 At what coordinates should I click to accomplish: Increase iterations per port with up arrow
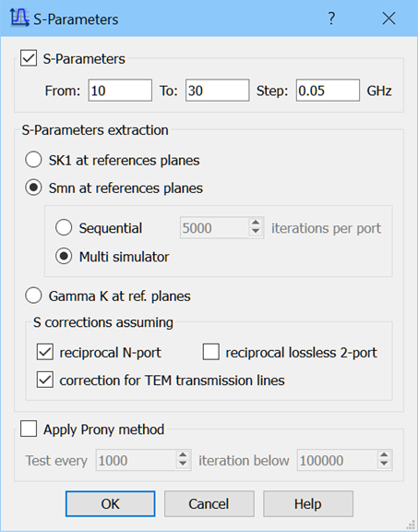coord(256,223)
